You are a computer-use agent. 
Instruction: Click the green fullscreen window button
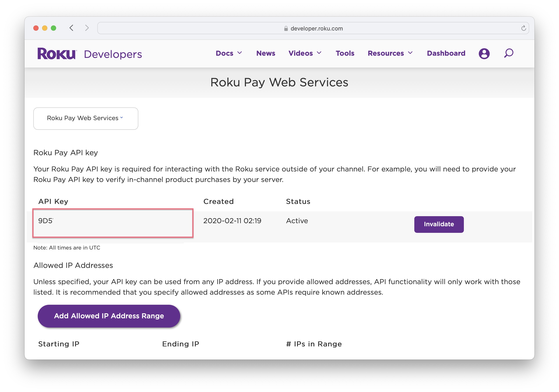[x=53, y=28]
